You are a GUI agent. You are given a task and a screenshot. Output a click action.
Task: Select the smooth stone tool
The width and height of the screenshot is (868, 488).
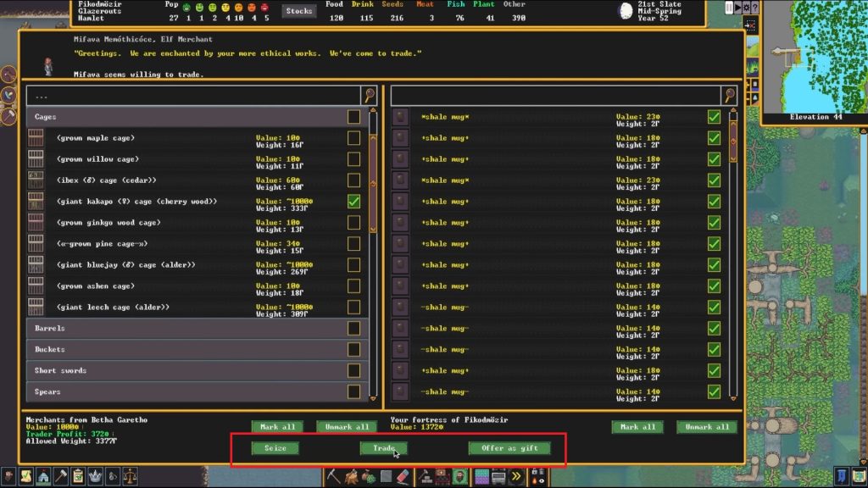pos(387,476)
